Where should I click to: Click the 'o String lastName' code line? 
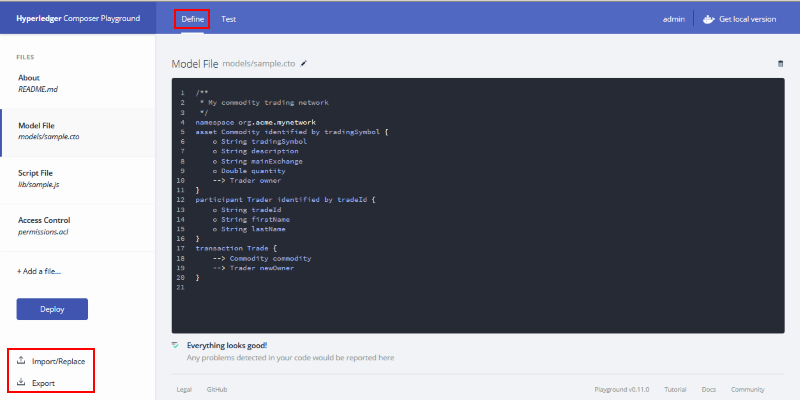point(249,229)
